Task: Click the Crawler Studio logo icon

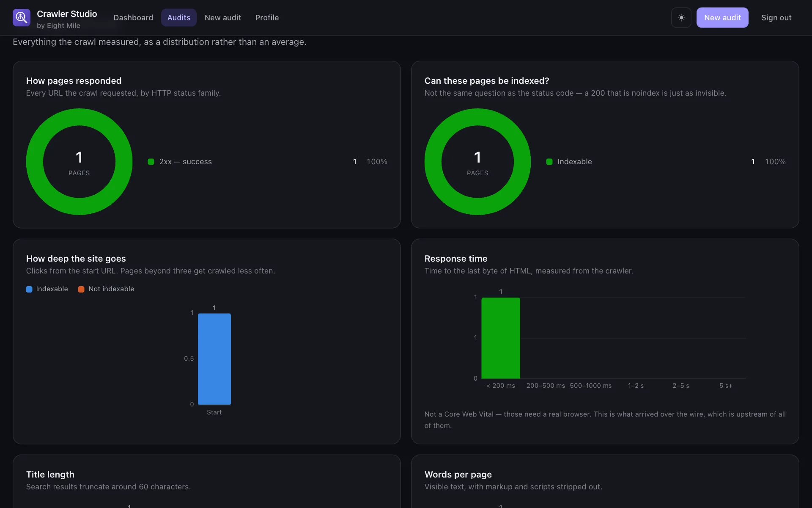Action: 22,18
